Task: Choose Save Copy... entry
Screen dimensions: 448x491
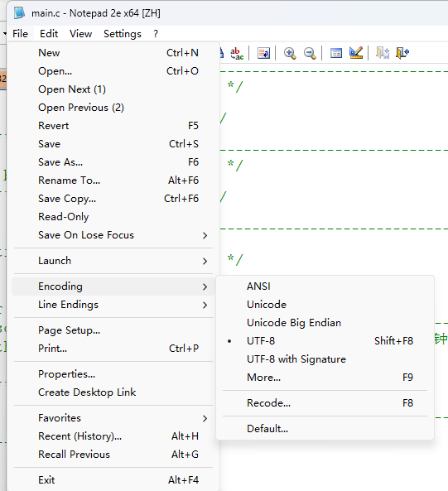Action: point(113,198)
